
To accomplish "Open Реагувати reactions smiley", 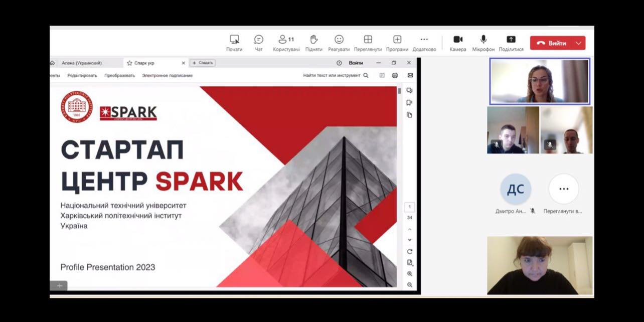I will pyautogui.click(x=339, y=40).
